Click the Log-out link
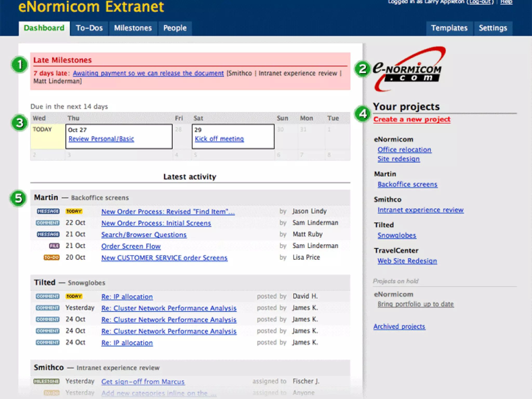This screenshot has width=532, height=399. click(480, 2)
